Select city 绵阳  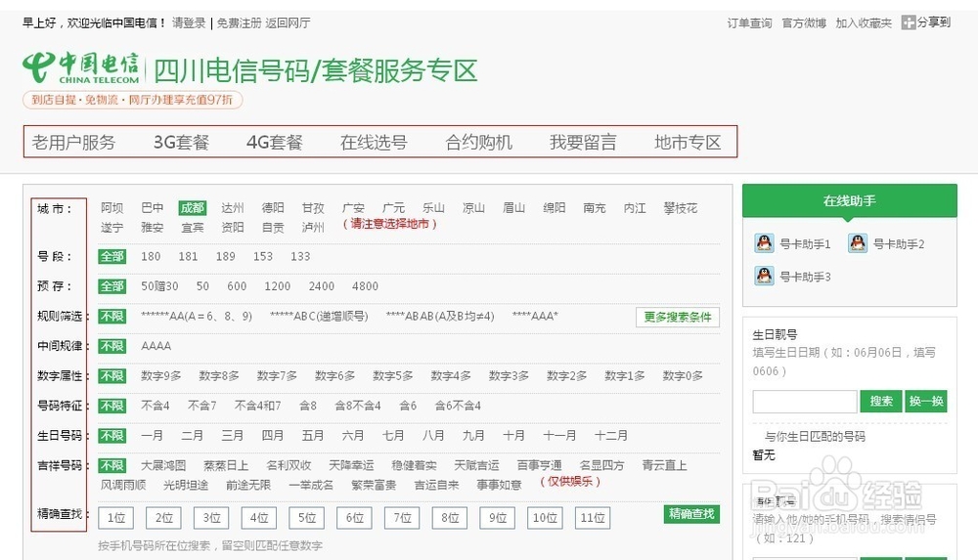click(x=554, y=207)
